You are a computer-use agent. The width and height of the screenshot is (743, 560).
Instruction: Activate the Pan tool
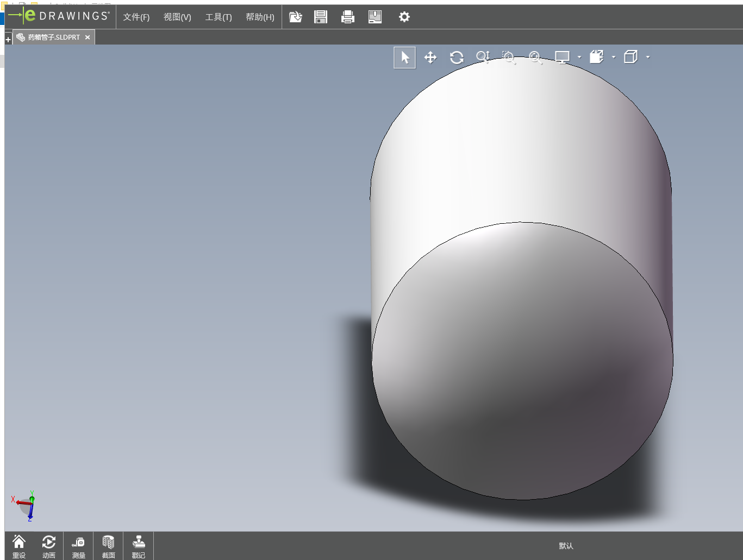[x=430, y=58]
